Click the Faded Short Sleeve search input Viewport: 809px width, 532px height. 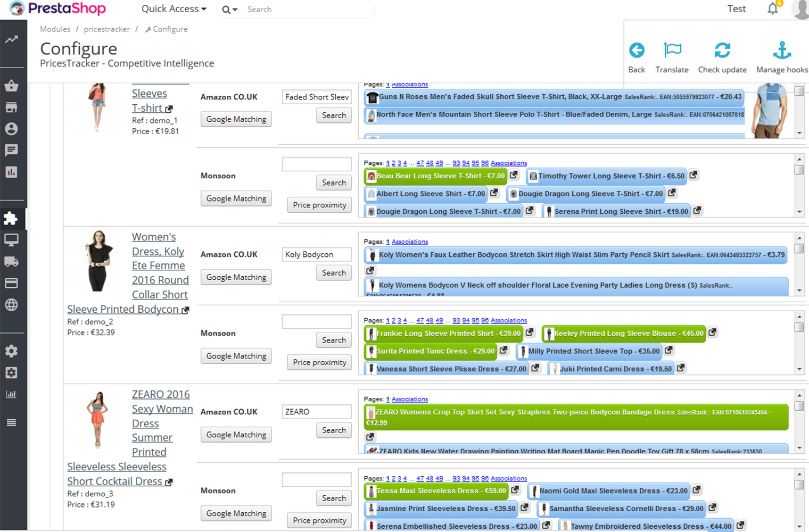coord(317,97)
